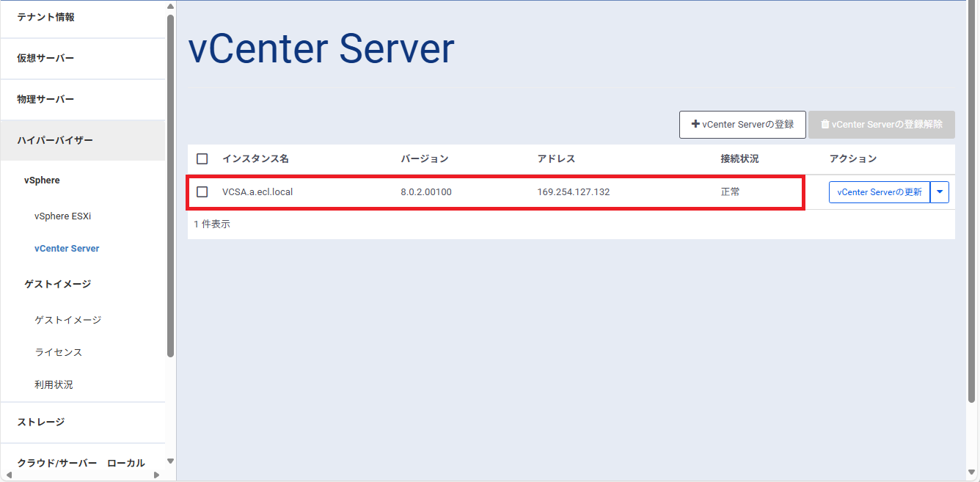Click sidebar scrollbar up arrow
The height and width of the screenshot is (482, 980).
coord(171,7)
